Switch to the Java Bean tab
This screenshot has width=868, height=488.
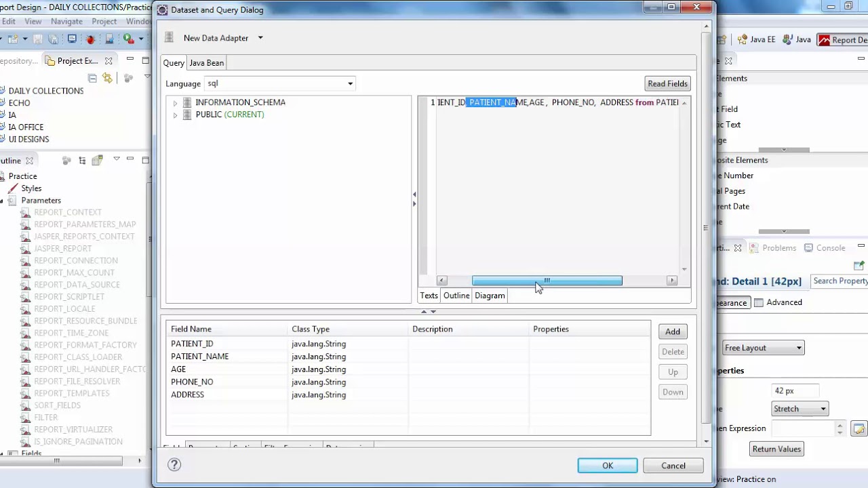click(206, 62)
